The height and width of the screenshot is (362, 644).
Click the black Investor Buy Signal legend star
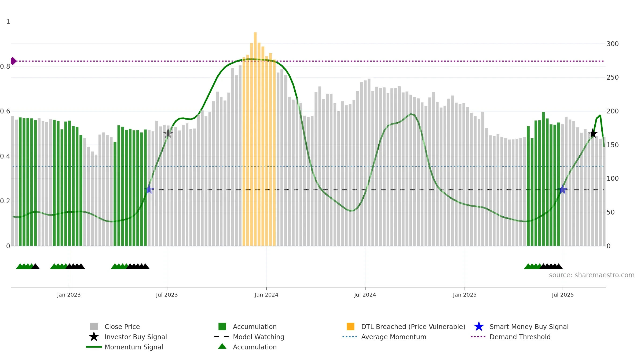point(94,337)
